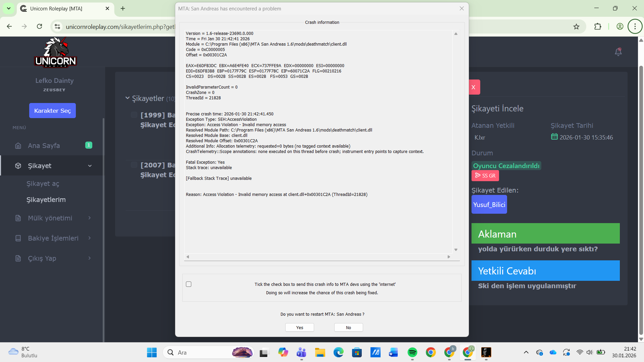Click the taskbar search box Ara

[x=208, y=352]
